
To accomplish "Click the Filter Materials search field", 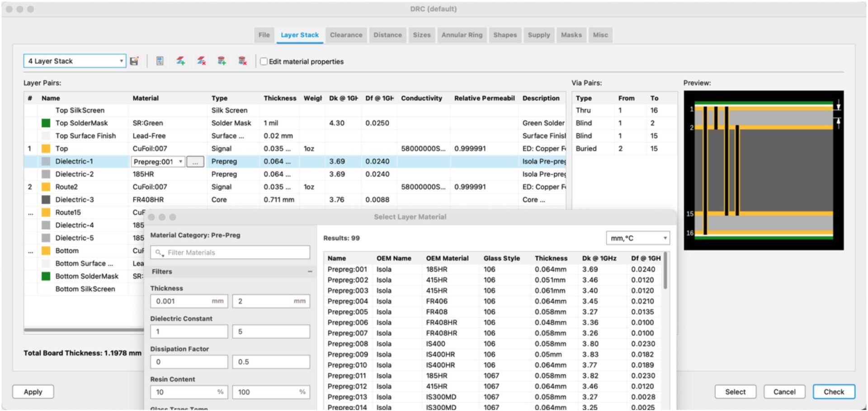I will pyautogui.click(x=235, y=253).
